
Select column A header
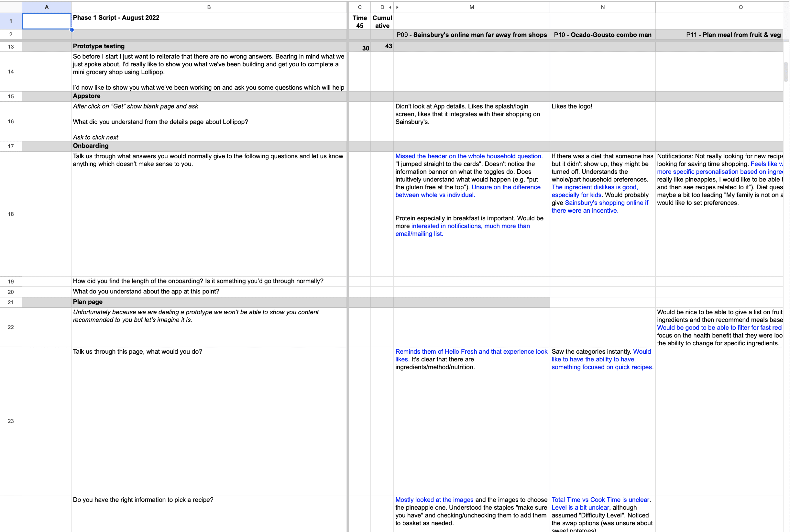47,7
